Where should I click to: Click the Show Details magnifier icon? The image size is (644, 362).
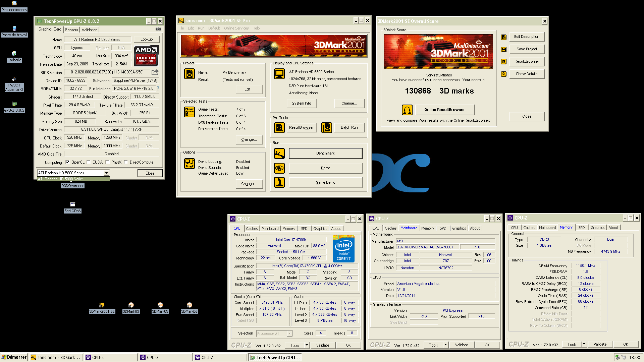(504, 74)
